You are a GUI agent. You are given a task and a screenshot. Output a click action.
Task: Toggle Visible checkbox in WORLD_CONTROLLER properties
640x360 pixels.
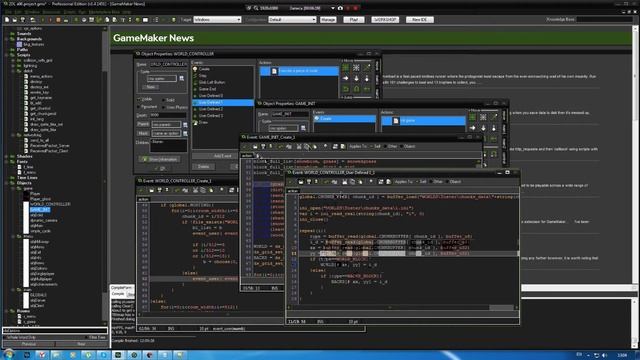[x=139, y=99]
